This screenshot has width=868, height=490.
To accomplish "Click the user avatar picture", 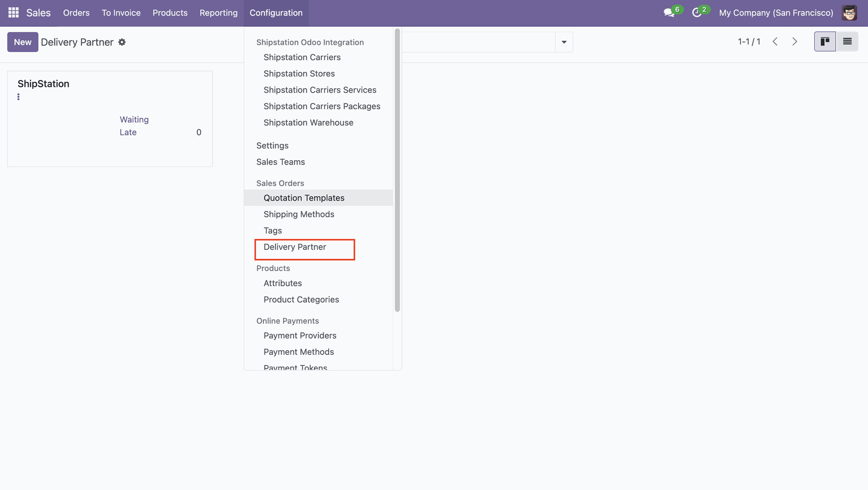I will (849, 13).
